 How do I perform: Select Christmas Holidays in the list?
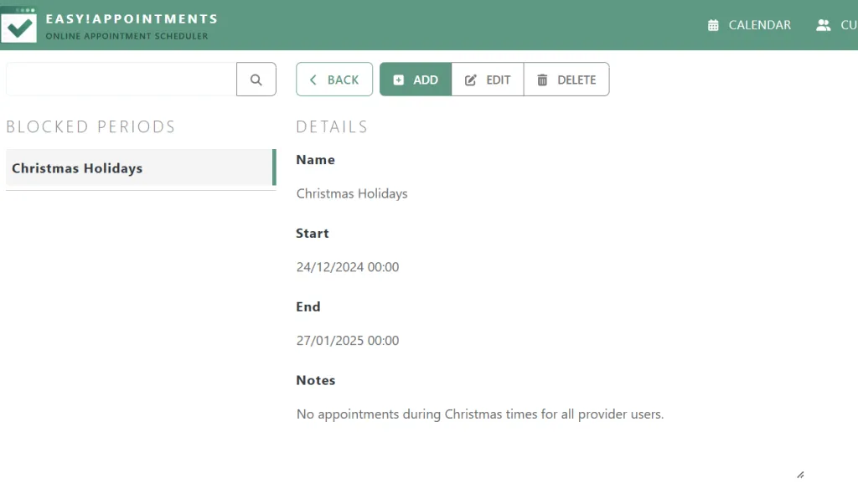point(141,167)
